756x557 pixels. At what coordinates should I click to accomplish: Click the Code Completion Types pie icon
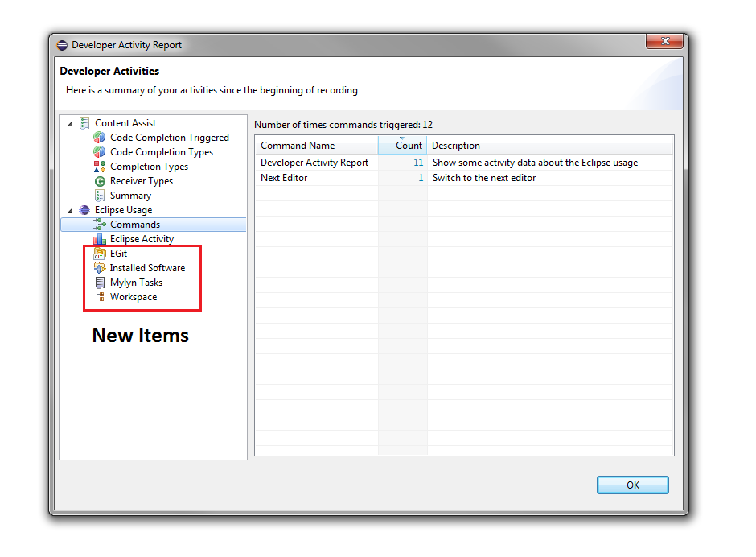pyautogui.click(x=99, y=152)
